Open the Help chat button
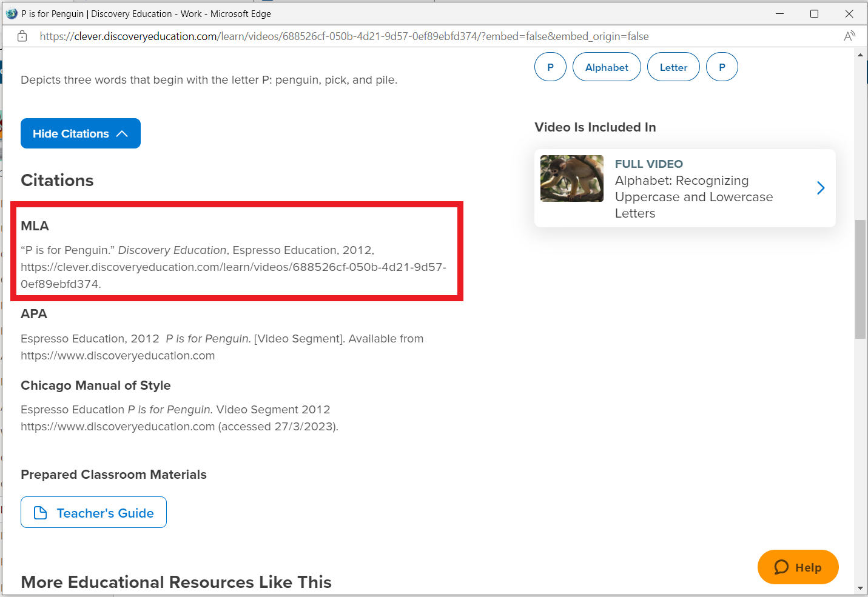Image resolution: width=868 pixels, height=597 pixels. (x=798, y=567)
